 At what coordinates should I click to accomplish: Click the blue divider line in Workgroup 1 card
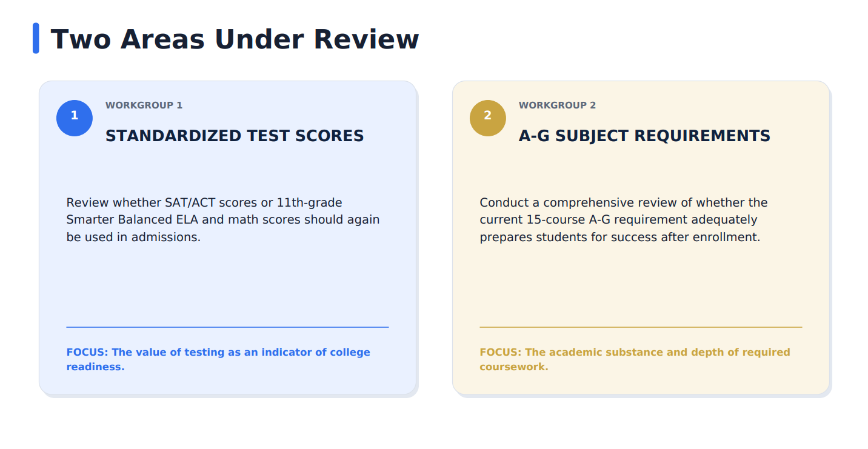pyautogui.click(x=227, y=327)
